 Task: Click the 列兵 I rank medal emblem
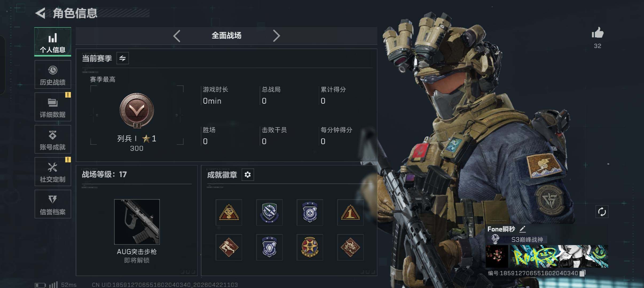[x=137, y=110]
